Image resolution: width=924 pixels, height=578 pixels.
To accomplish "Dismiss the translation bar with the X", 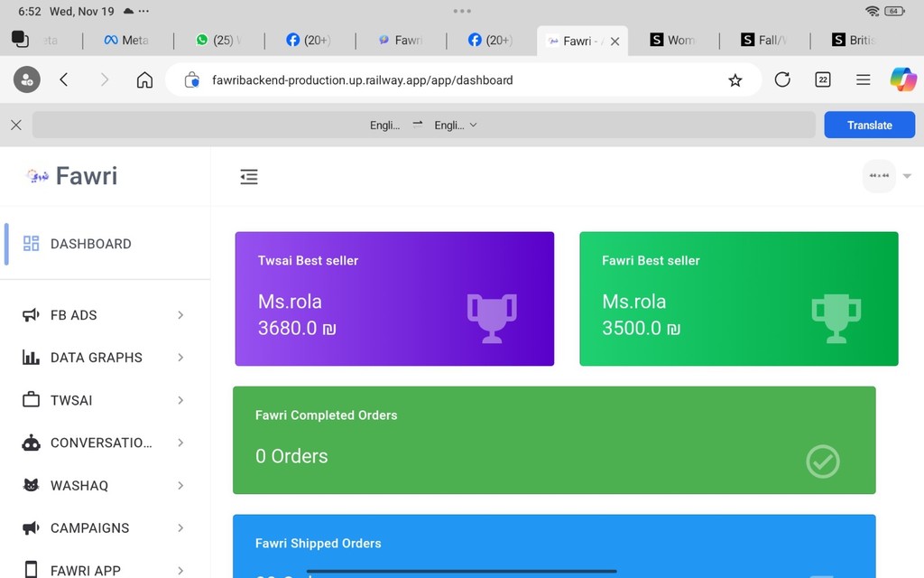I will [15, 126].
